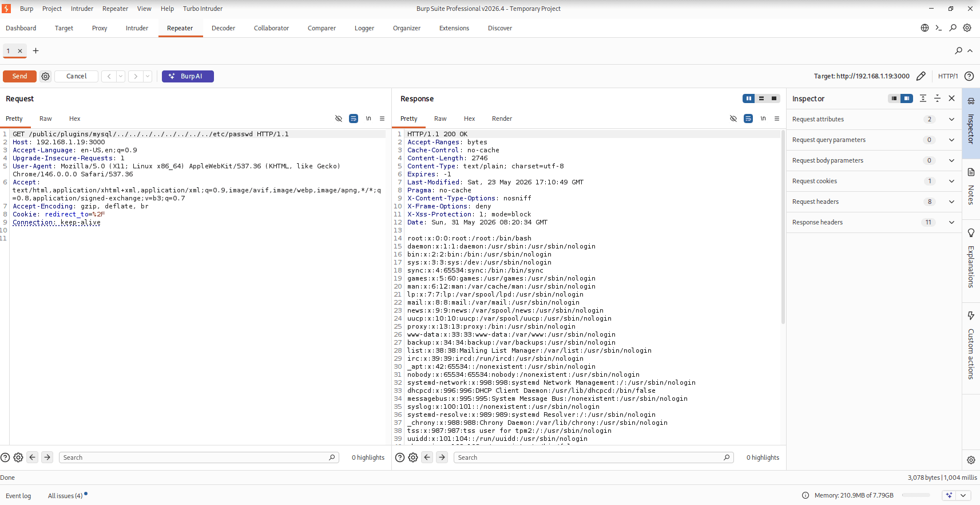
Task: Close Repeater tab 1
Action: 20,51
